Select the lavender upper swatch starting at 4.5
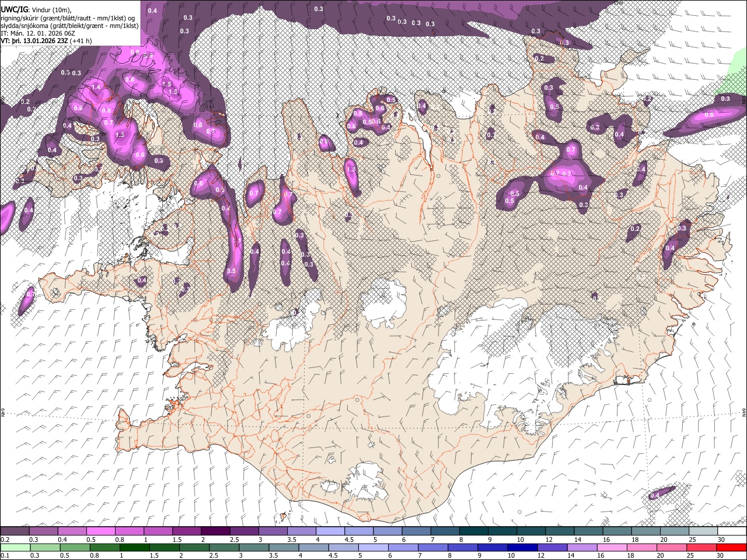Viewport: 747px width, 560px height. click(358, 531)
